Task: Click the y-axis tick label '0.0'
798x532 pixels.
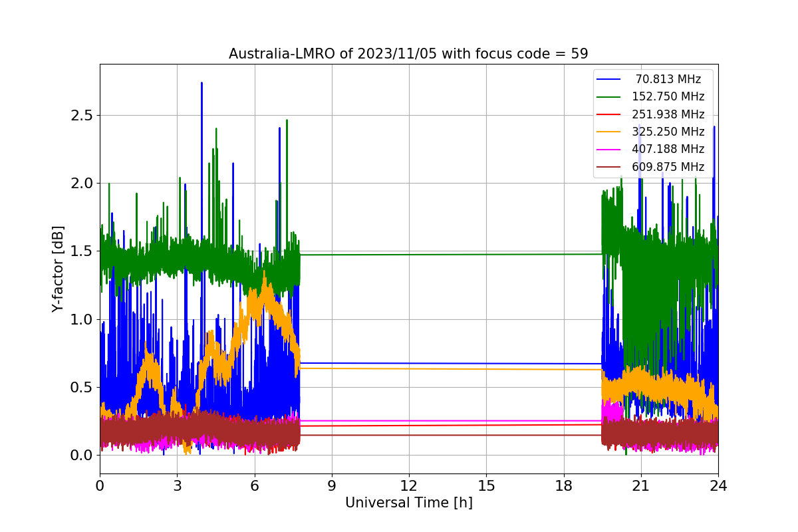Action: point(80,456)
